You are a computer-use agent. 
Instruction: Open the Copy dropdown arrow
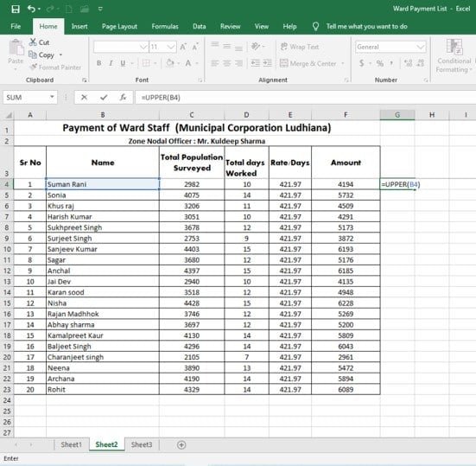(x=60, y=55)
